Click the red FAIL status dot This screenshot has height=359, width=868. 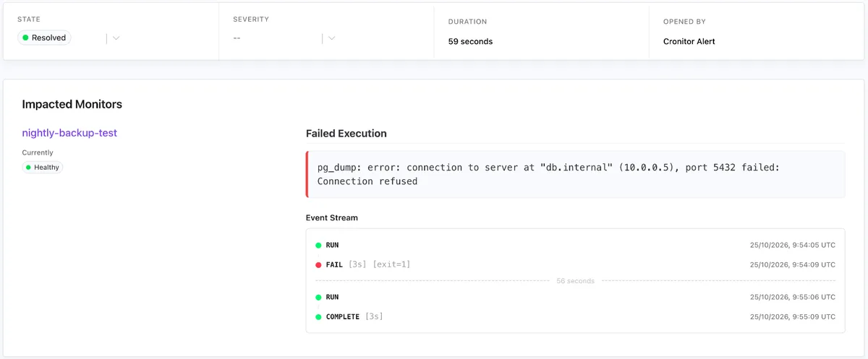(x=318, y=265)
